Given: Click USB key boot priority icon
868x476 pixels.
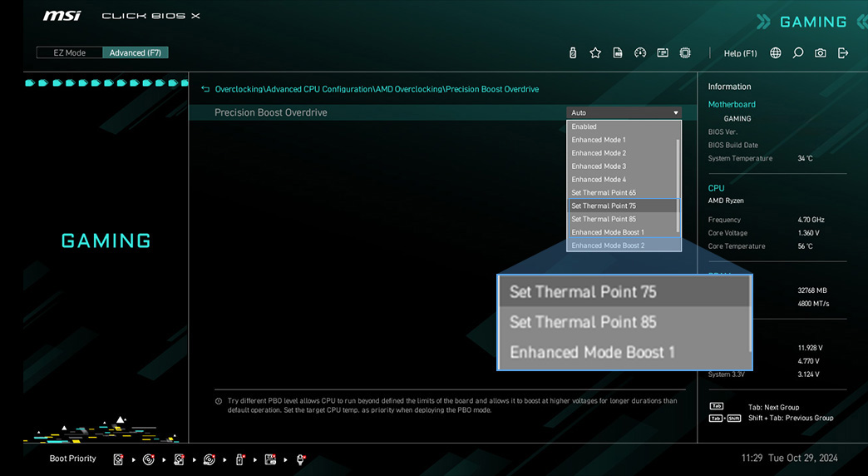Looking at the screenshot, I should click(239, 459).
